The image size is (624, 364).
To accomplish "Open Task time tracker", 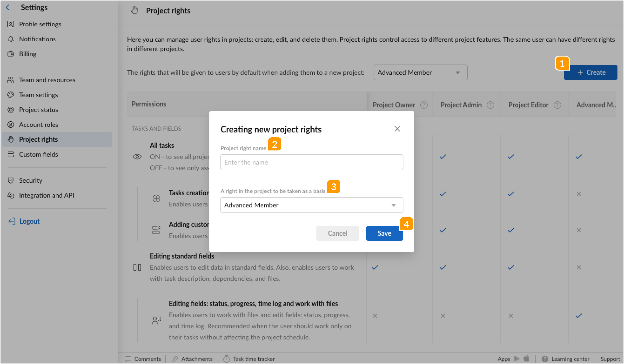I will pos(249,359).
